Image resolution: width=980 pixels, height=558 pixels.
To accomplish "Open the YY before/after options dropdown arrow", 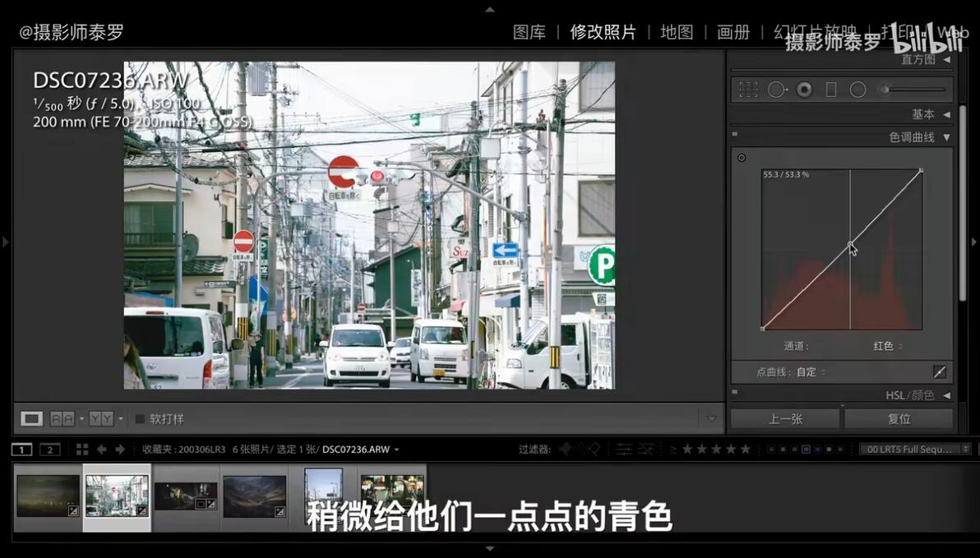I will (x=120, y=418).
